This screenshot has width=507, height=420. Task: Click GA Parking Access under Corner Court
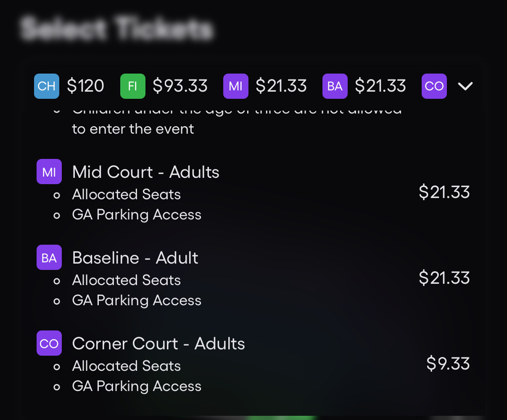(137, 386)
